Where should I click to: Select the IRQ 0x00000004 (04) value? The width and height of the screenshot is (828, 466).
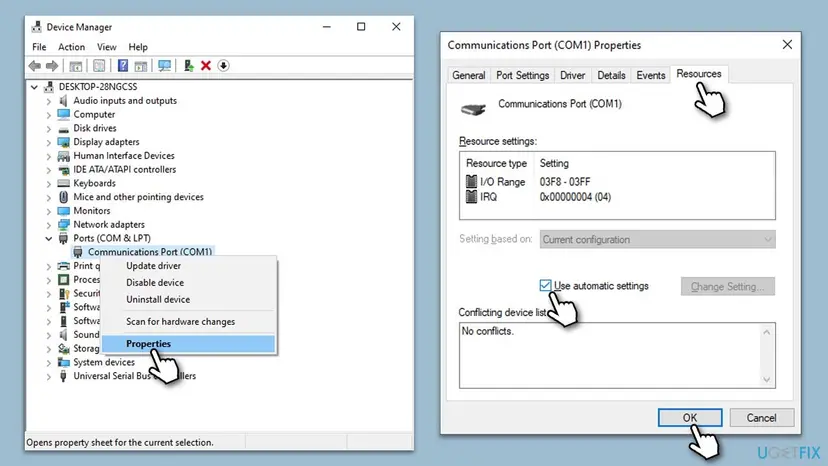click(x=575, y=197)
